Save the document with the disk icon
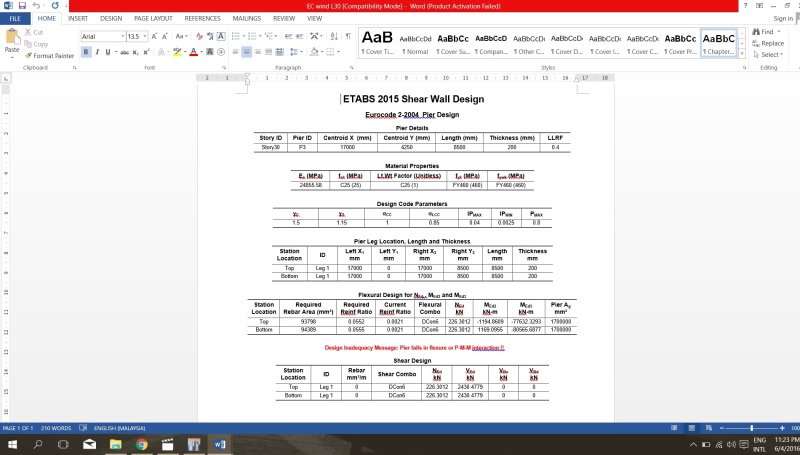This screenshot has width=800, height=455. [22, 6]
